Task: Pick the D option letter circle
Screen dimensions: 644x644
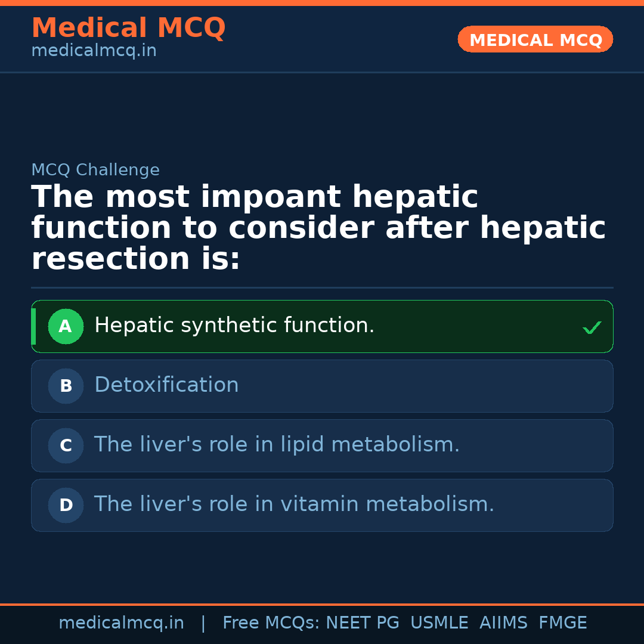Action: coord(66,505)
